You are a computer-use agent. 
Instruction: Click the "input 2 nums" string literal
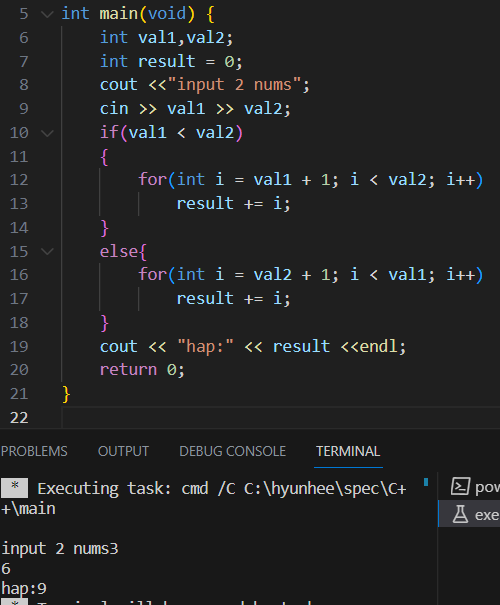pos(234,84)
